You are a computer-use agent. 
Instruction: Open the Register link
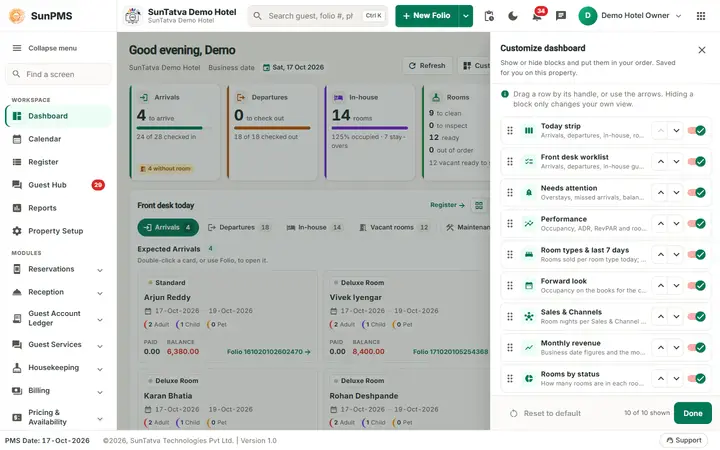[x=447, y=205]
